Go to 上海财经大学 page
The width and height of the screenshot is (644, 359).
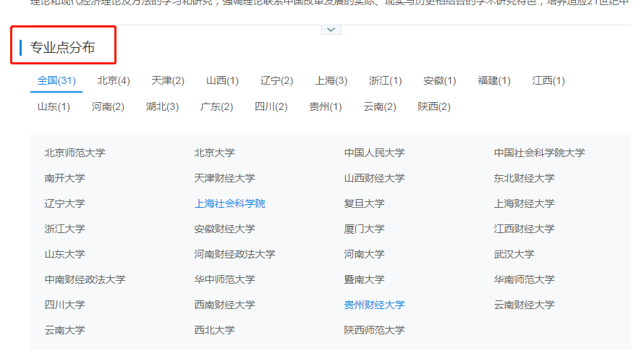(x=524, y=203)
